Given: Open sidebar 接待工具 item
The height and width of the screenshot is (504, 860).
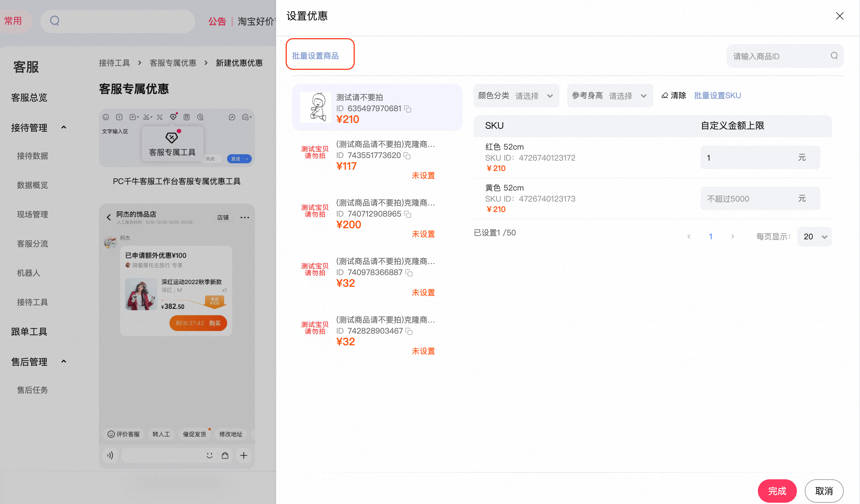Looking at the screenshot, I should tap(33, 302).
